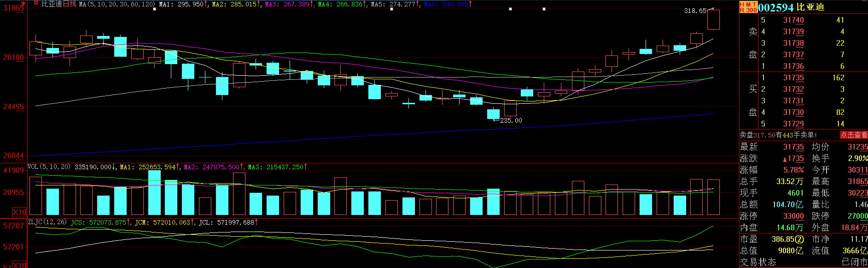Click the latest candlestick at 318.65 high

713,19
